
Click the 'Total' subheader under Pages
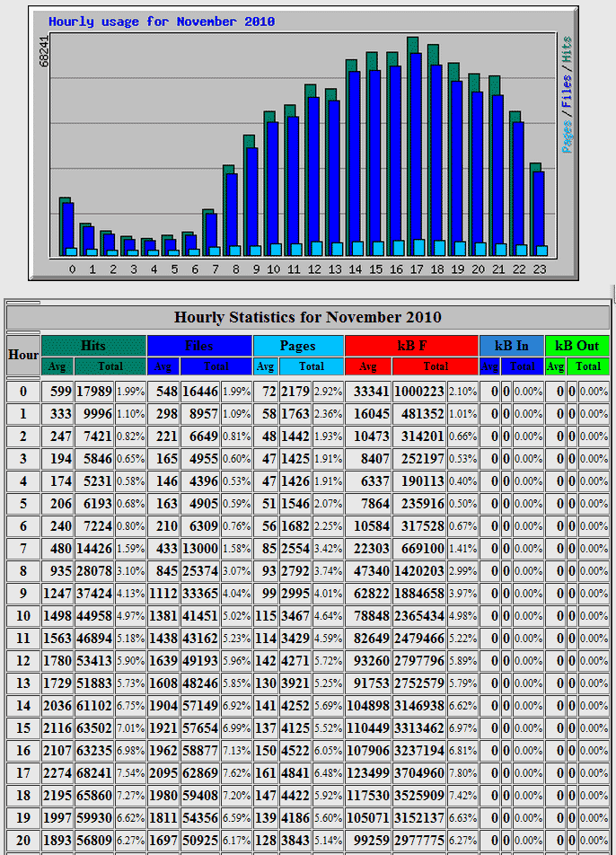(312, 366)
